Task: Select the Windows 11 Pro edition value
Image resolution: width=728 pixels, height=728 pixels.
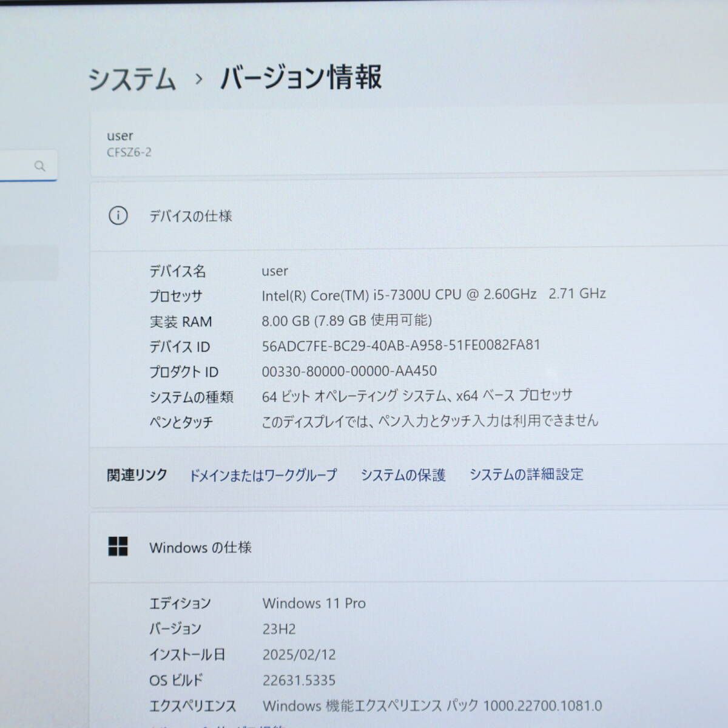Action: (314, 603)
